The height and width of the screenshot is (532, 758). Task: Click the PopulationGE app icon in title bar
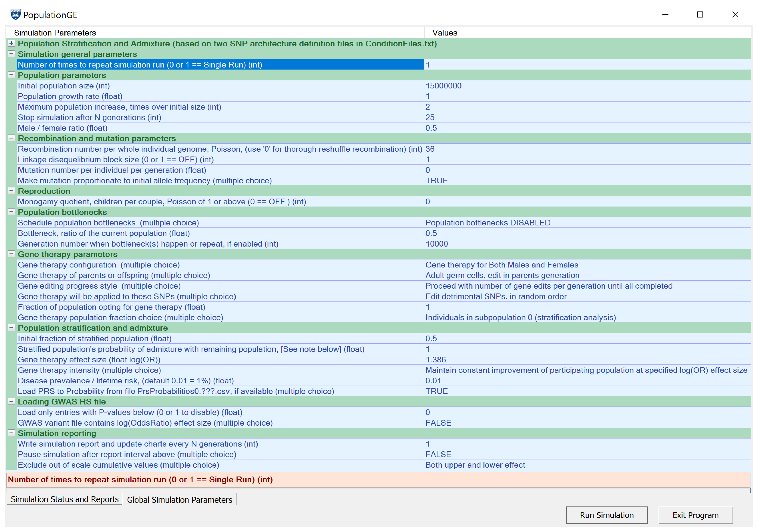pyautogui.click(x=16, y=15)
